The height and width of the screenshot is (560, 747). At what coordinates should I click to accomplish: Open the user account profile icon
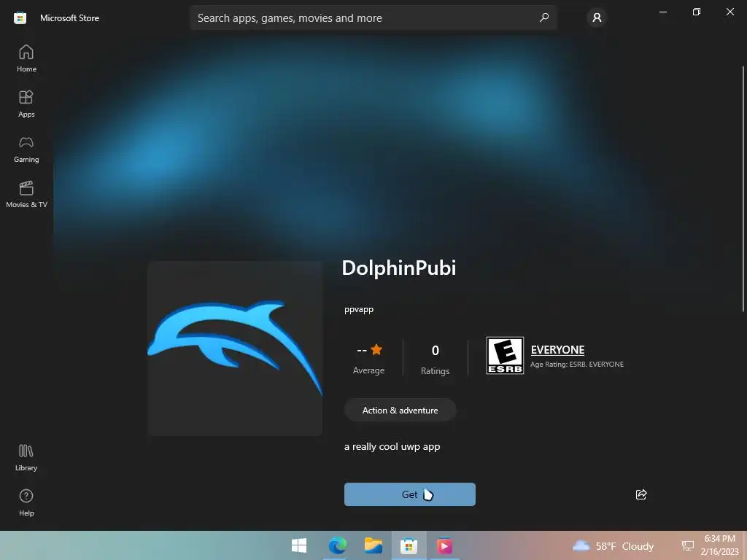[597, 17]
